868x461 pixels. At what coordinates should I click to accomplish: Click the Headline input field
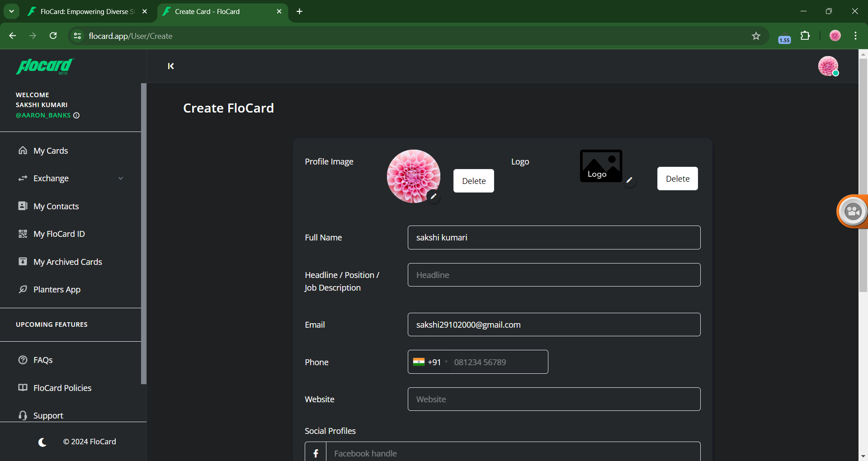coord(554,275)
